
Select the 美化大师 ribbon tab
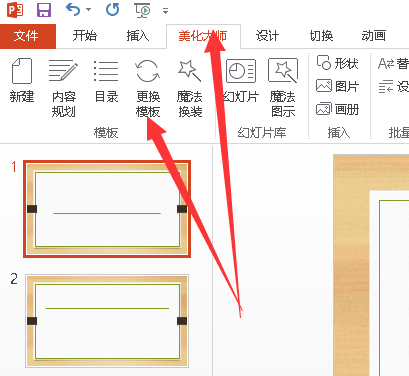pyautogui.click(x=203, y=36)
